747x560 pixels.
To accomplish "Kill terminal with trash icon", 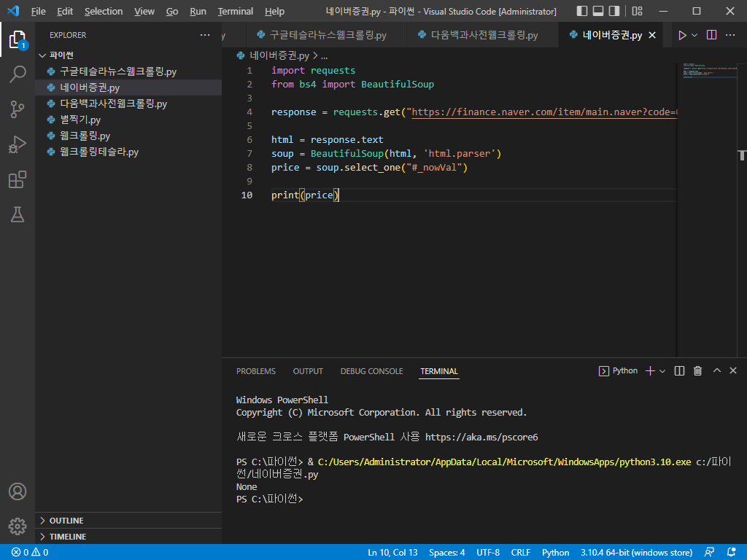I will pyautogui.click(x=697, y=371).
